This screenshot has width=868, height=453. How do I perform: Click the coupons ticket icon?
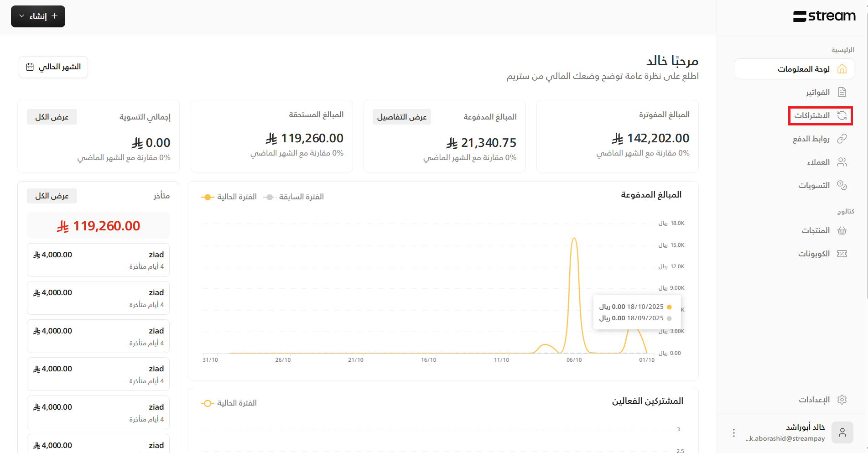click(842, 254)
